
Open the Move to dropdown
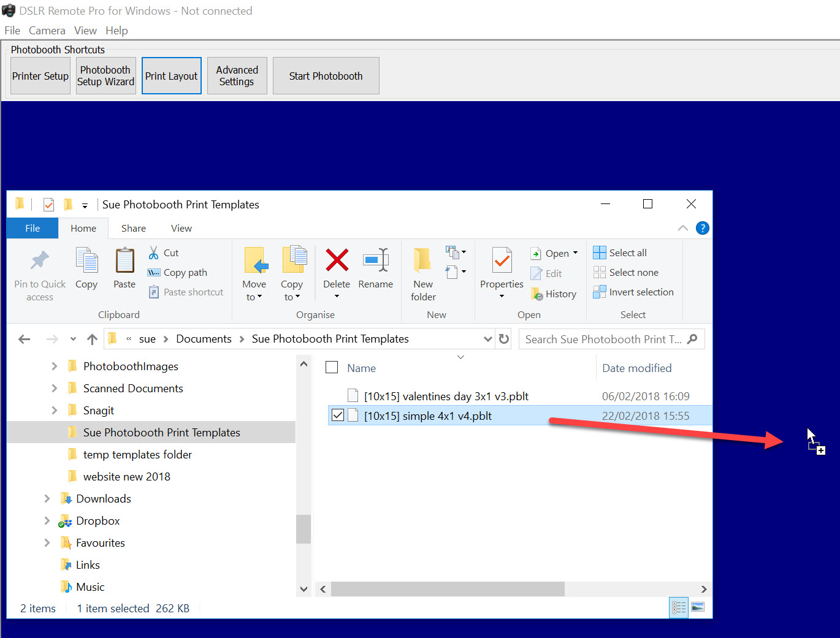pos(254,291)
